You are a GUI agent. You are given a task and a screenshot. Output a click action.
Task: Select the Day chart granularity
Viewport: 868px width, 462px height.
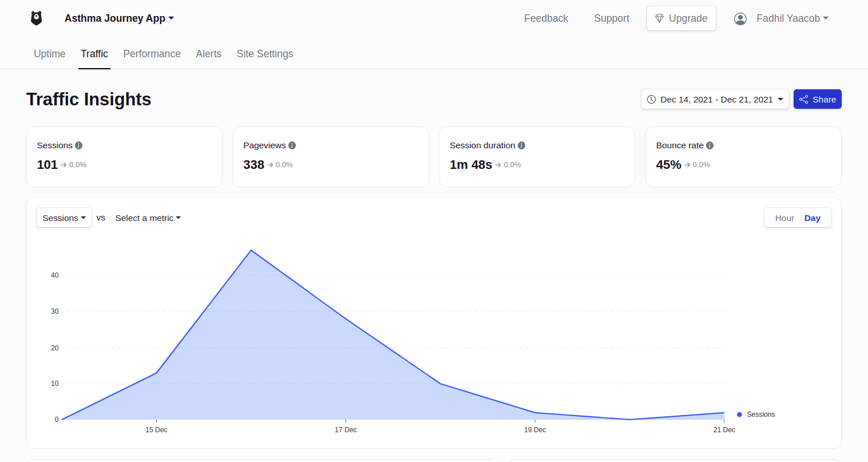(x=812, y=218)
